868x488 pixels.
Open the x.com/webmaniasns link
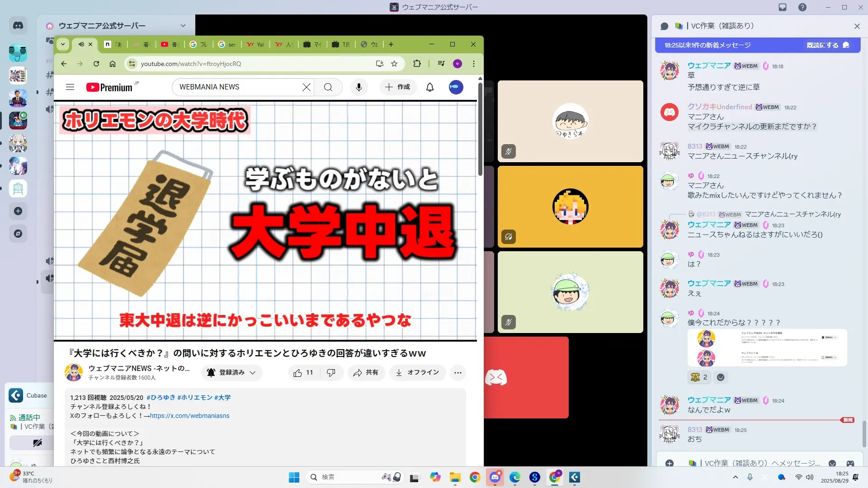[x=189, y=416]
